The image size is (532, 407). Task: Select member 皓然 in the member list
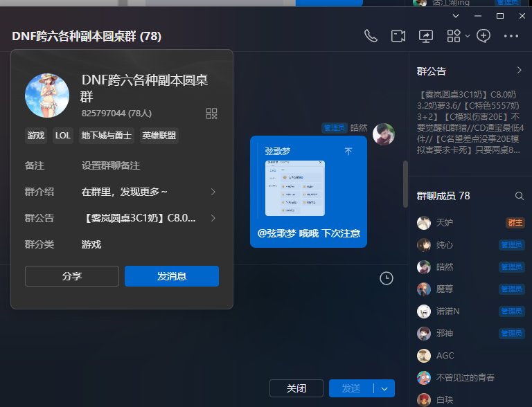[470, 267]
